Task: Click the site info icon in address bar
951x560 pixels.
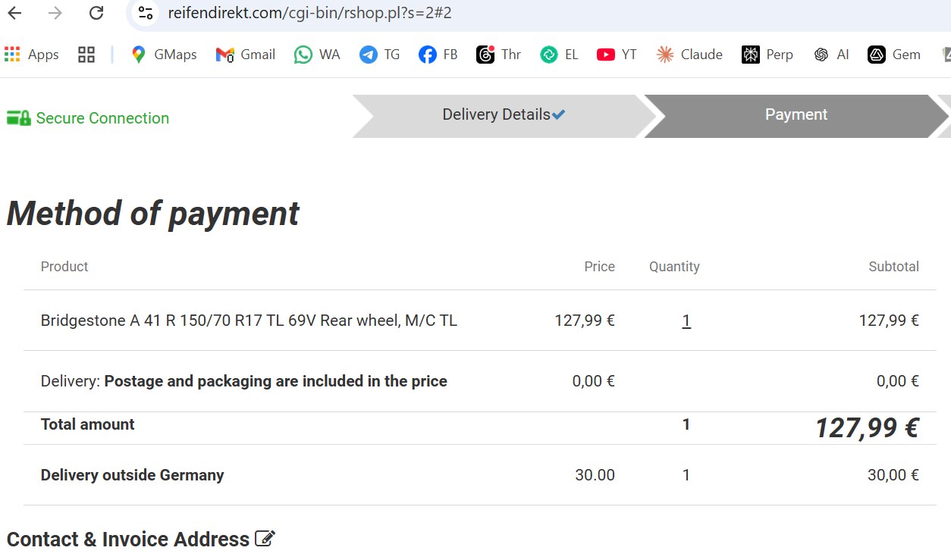Action: click(146, 13)
